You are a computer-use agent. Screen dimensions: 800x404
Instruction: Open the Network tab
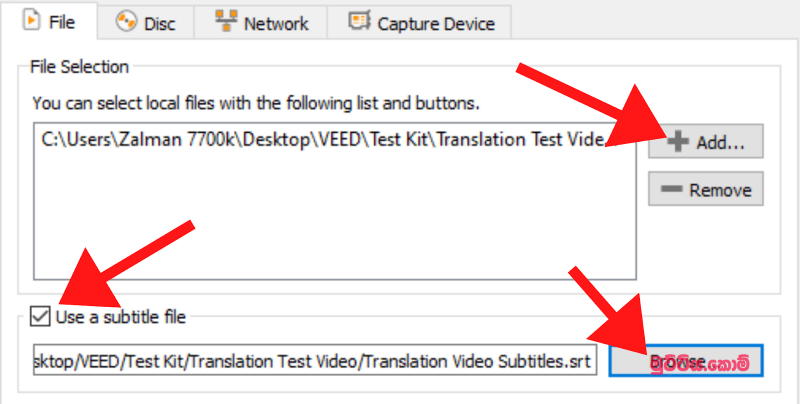pyautogui.click(x=261, y=22)
